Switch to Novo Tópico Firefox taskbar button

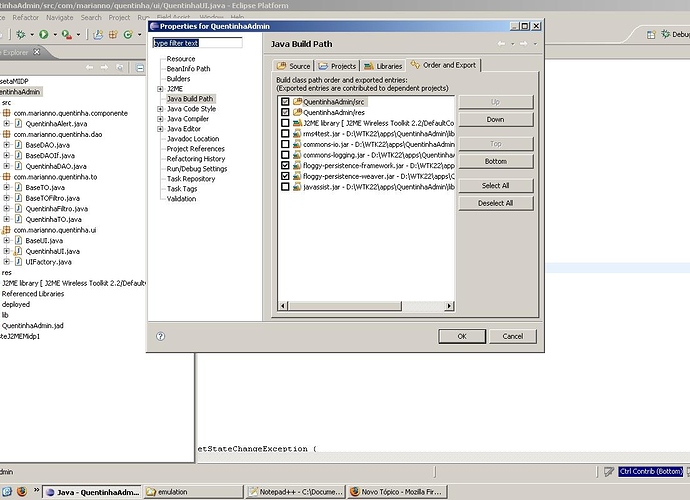[x=397, y=492]
